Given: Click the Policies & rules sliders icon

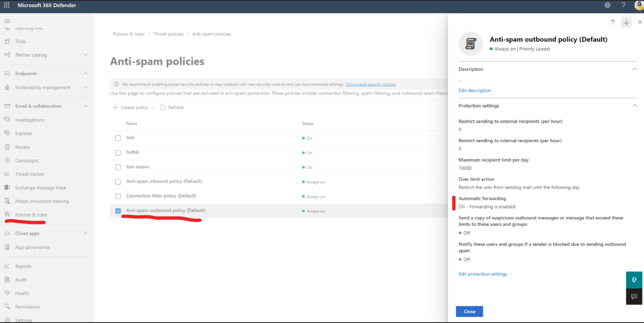Looking at the screenshot, I should point(7,215).
